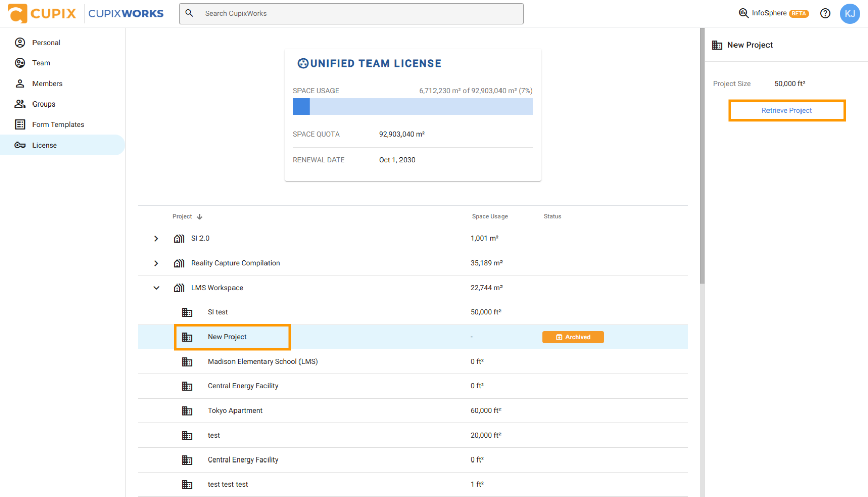This screenshot has width=868, height=497.
Task: Click the test test test project icon
Action: tap(187, 485)
